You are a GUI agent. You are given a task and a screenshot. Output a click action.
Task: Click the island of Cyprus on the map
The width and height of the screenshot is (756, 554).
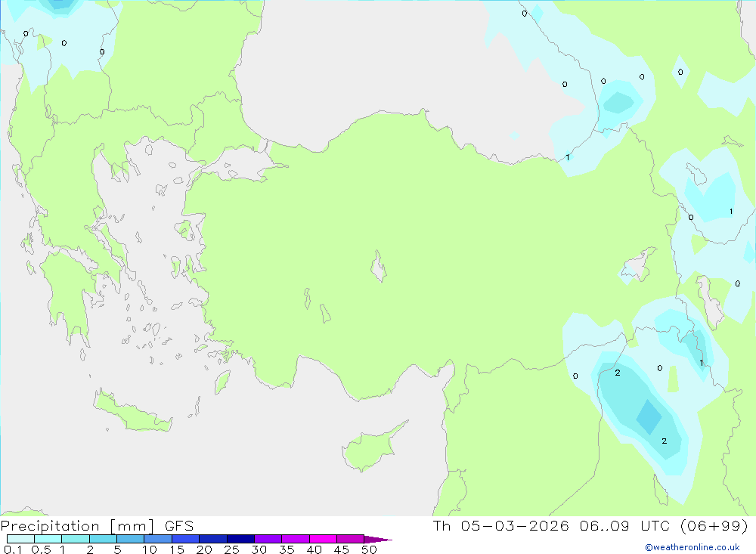tap(369, 448)
